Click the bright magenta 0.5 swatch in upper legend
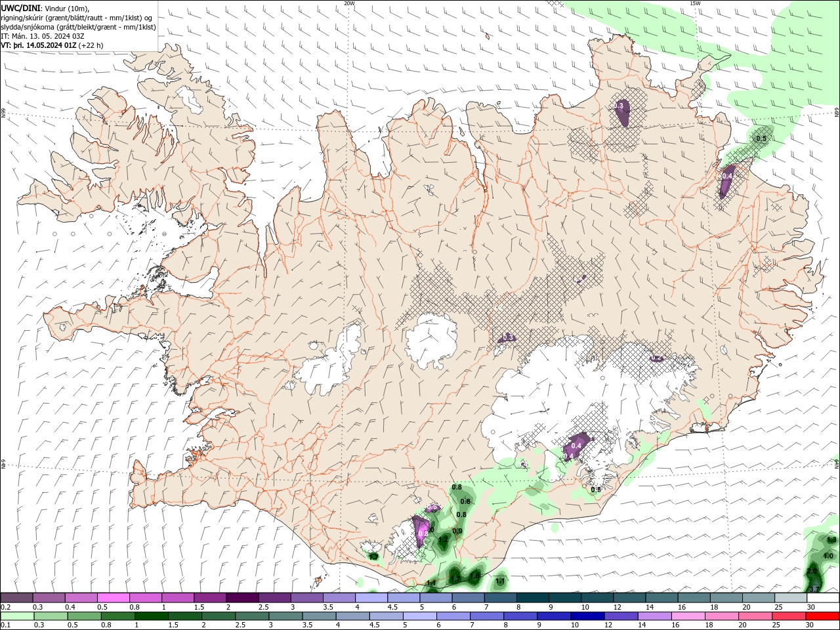This screenshot has height=630, width=840. (114, 598)
